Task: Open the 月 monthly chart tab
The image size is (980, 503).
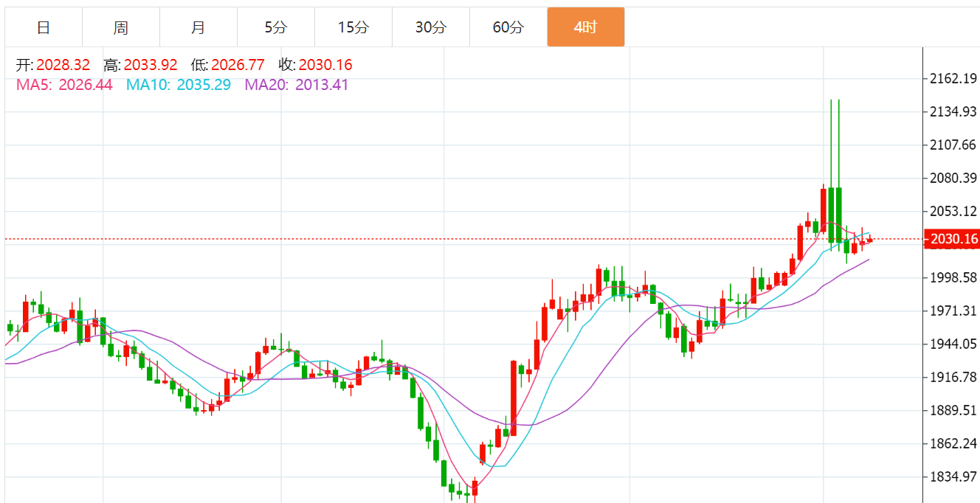Action: pos(199,27)
